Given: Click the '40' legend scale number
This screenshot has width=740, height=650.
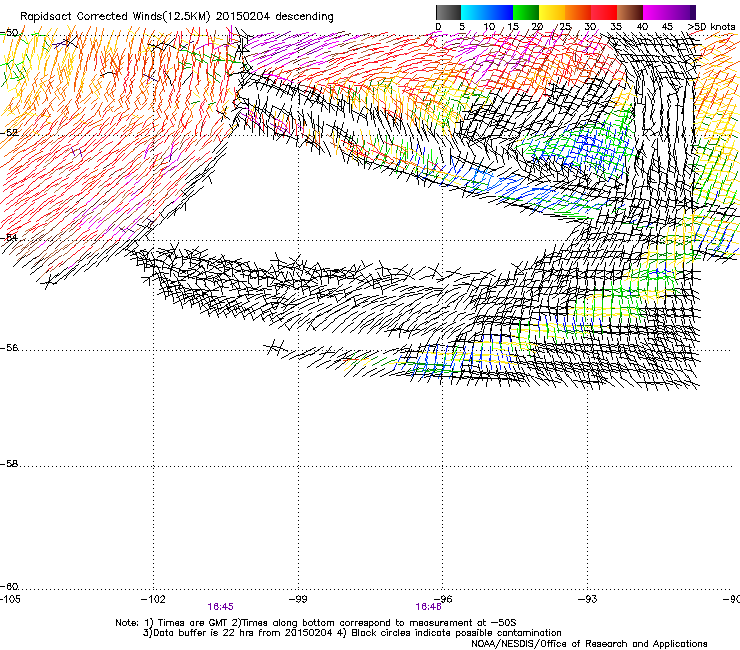Looking at the screenshot, I should click(642, 27).
